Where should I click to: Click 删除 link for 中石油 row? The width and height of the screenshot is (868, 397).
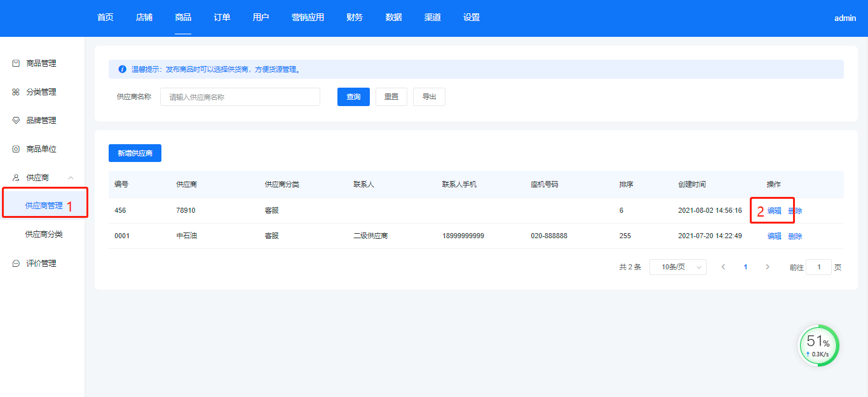[x=795, y=236]
